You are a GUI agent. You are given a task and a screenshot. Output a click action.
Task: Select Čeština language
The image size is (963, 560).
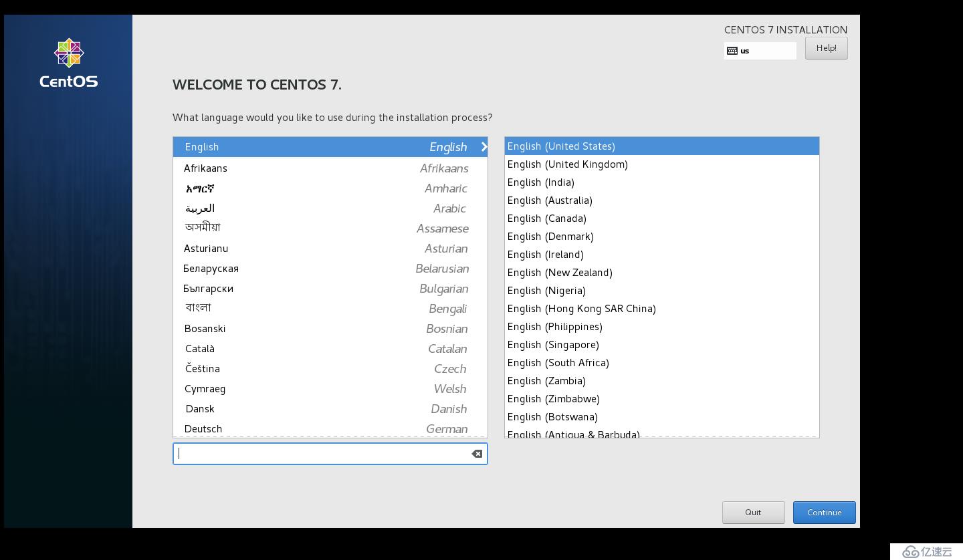click(330, 369)
